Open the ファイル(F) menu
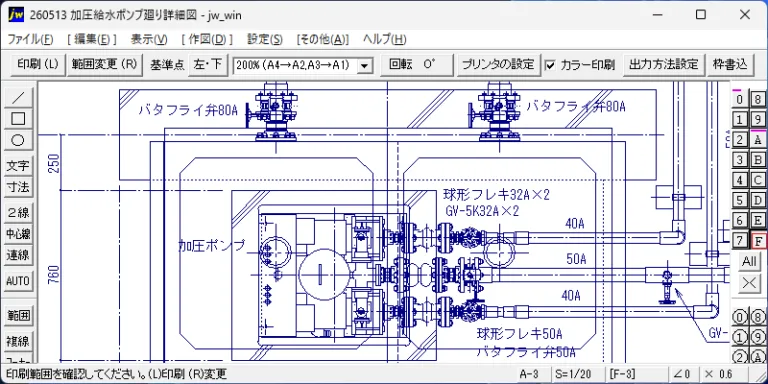Image resolution: width=768 pixels, height=384 pixels. 30,39
